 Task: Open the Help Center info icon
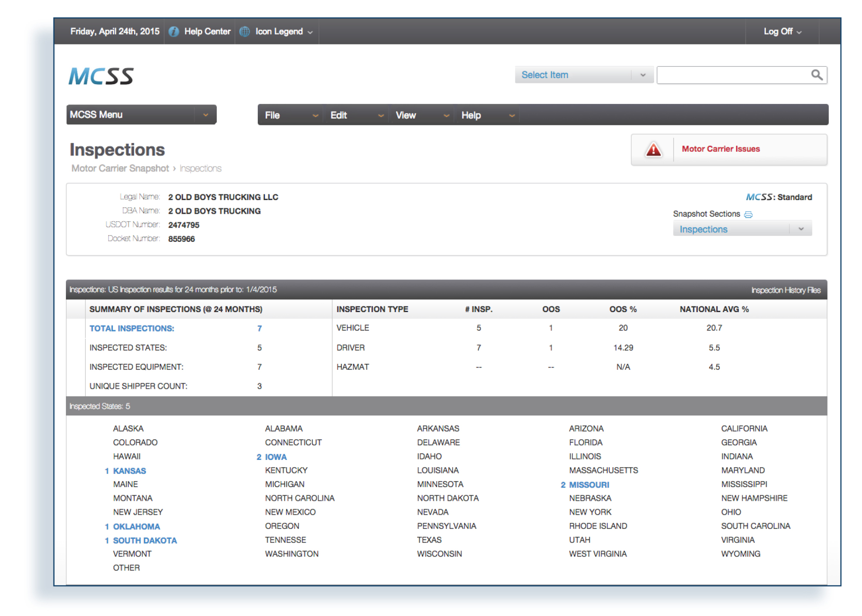(x=174, y=31)
